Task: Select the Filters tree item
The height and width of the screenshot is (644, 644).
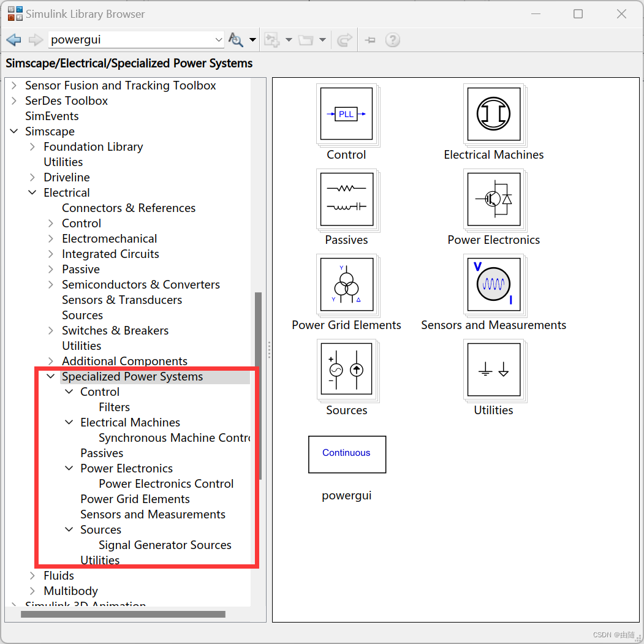Action: click(x=114, y=407)
